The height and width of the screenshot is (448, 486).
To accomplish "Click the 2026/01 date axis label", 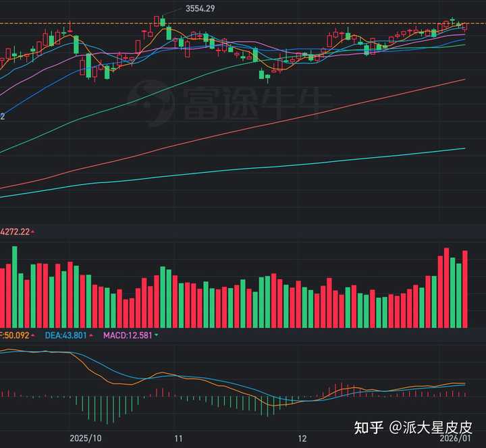I will coord(468,438).
